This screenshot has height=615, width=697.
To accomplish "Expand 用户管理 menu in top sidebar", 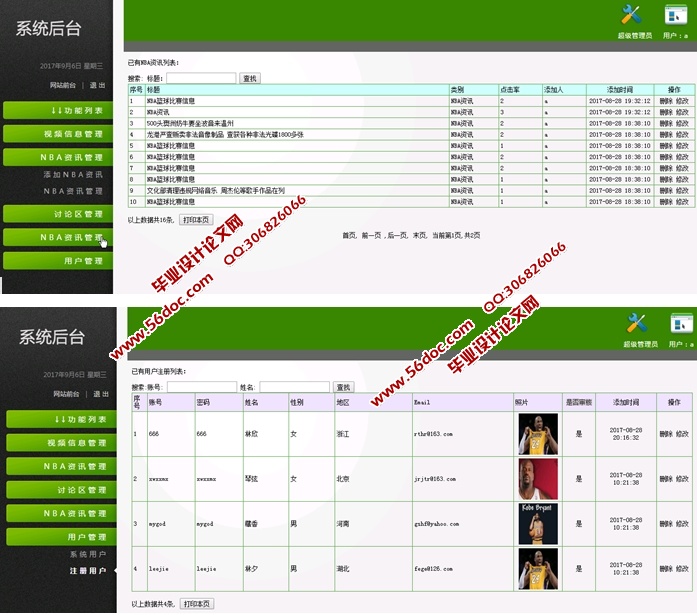I will pos(58,261).
